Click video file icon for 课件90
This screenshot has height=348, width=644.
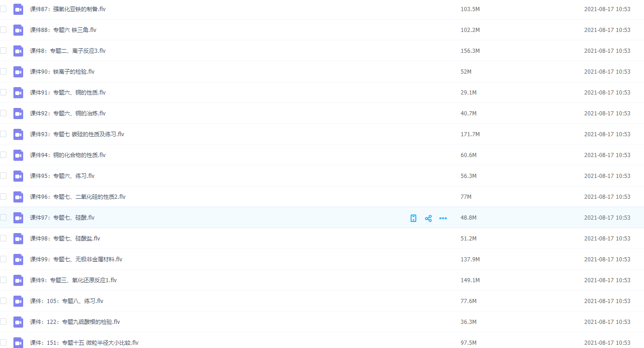18,72
